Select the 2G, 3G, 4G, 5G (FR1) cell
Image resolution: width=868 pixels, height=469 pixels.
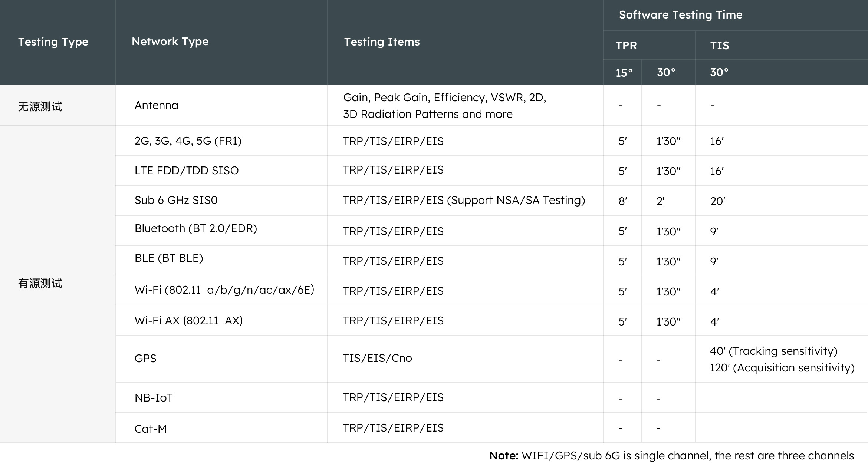(188, 141)
